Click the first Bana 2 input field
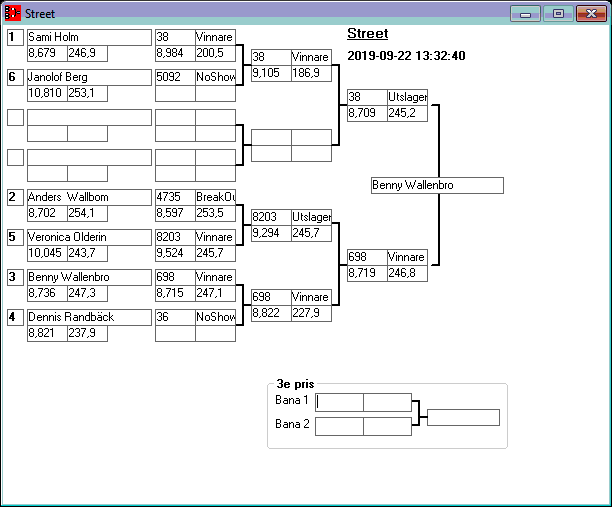 [x=339, y=426]
